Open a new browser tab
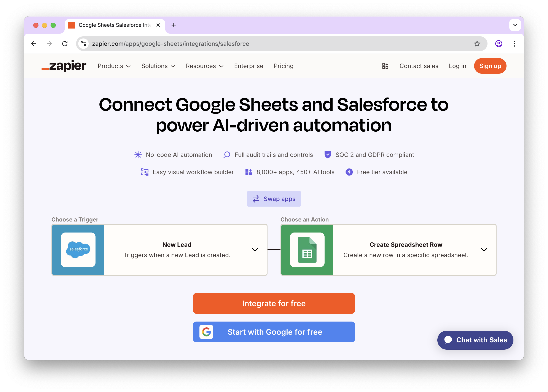The height and width of the screenshot is (392, 548). [174, 25]
